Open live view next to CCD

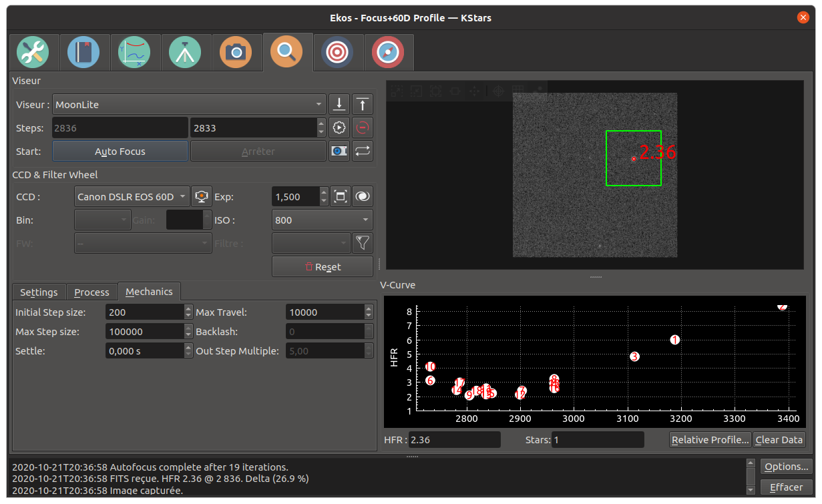[x=202, y=196]
